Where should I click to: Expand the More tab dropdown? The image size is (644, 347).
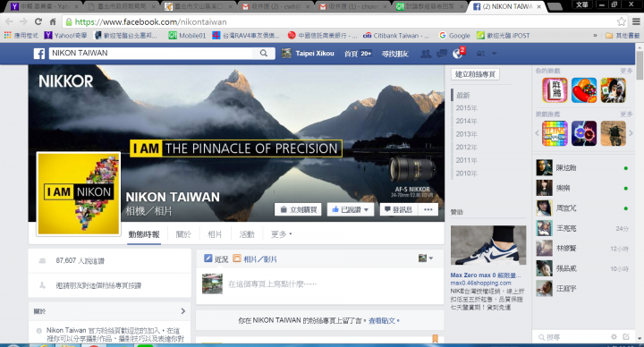tap(282, 234)
